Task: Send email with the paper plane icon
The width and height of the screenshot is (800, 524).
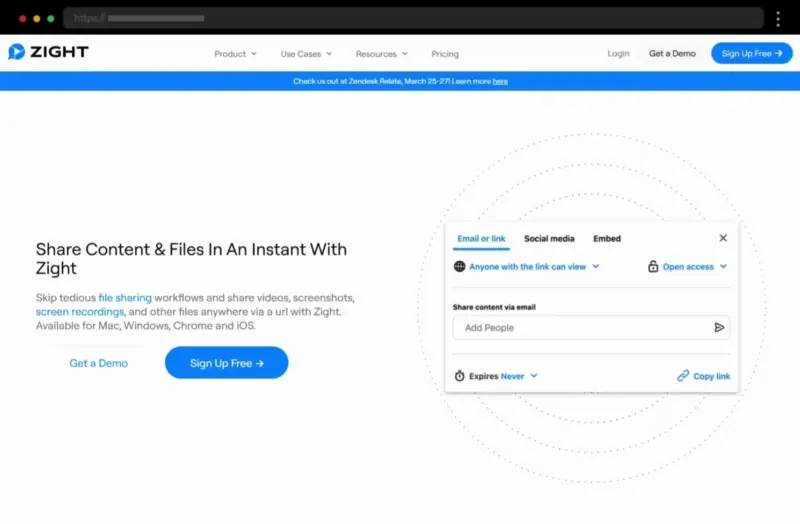Action: [x=719, y=328]
